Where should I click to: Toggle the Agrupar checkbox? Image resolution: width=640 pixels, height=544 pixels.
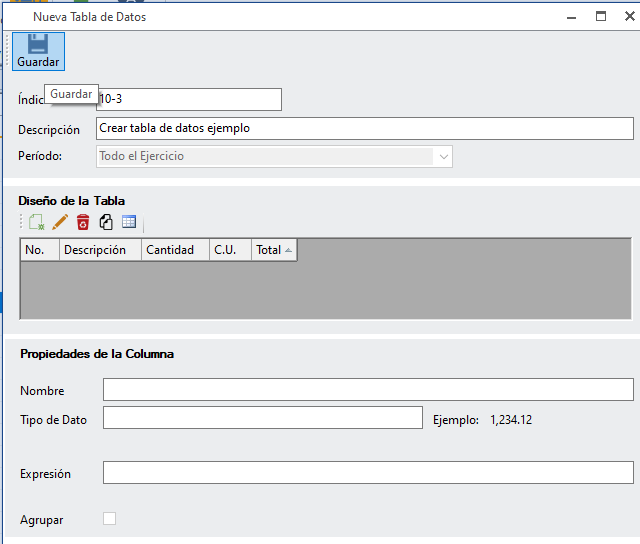tap(110, 518)
